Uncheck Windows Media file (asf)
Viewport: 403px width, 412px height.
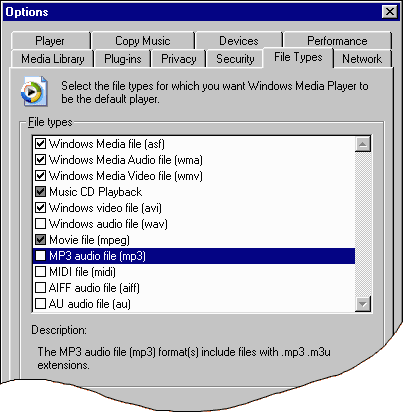point(40,144)
